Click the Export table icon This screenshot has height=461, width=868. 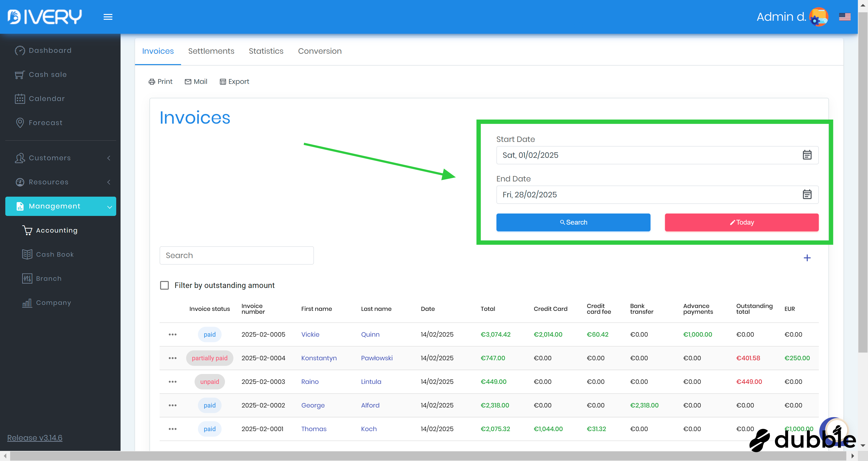click(223, 81)
